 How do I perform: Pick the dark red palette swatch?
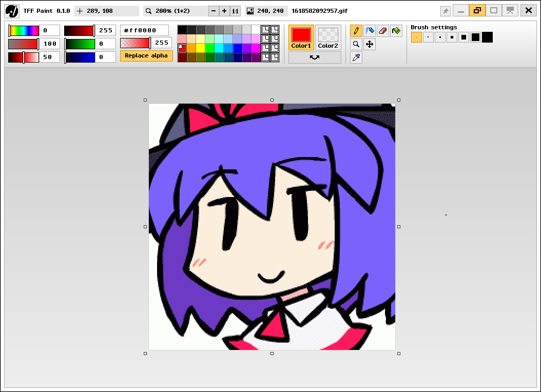pos(182,57)
